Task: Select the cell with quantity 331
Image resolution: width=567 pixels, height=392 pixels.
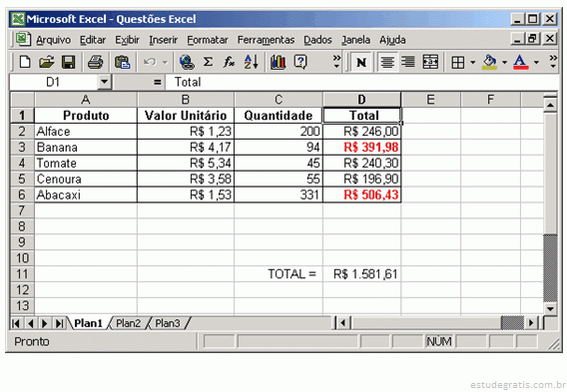Action: coord(279,195)
